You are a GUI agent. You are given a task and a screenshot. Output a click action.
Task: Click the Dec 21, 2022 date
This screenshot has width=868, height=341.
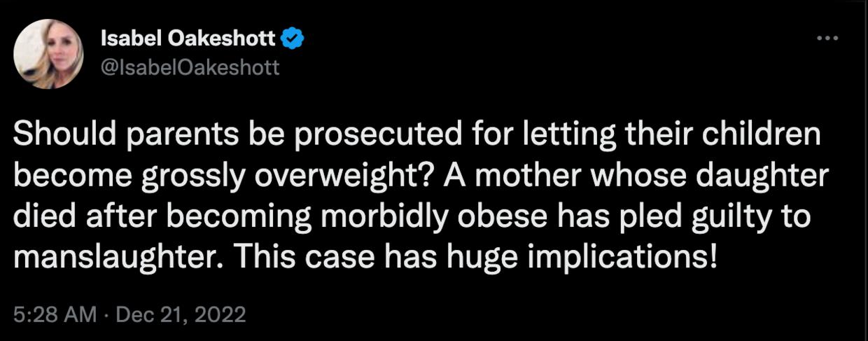tap(180, 314)
